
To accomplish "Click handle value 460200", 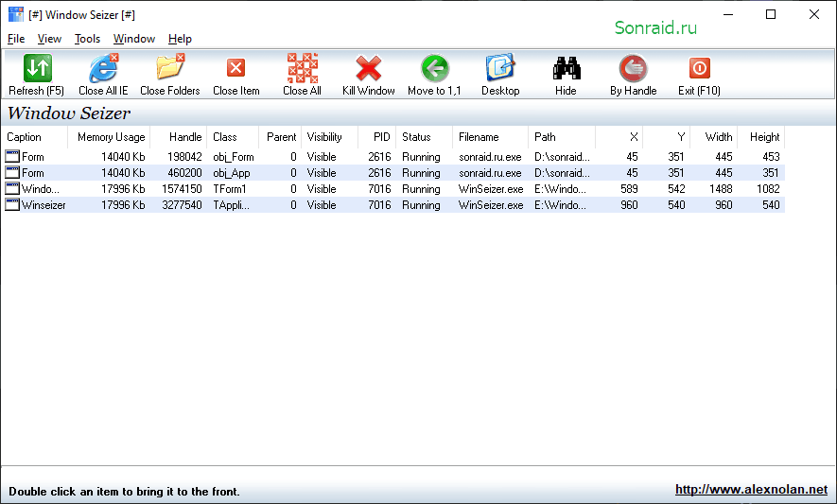I will 184,173.
